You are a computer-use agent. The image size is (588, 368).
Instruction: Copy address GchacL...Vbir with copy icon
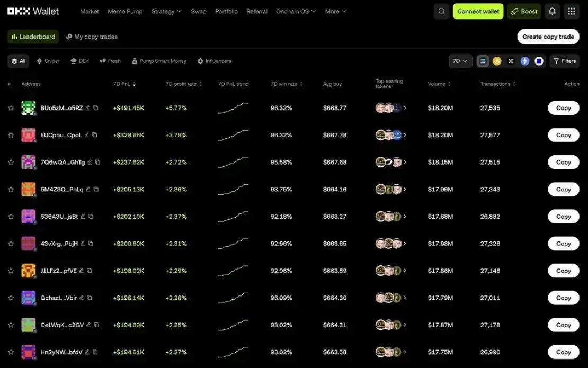point(90,298)
